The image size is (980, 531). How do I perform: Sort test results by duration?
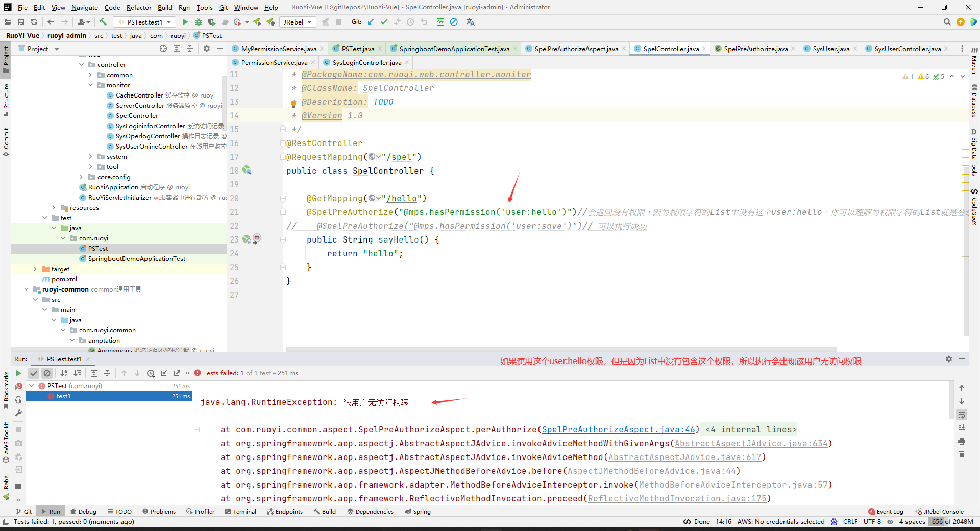(78, 373)
